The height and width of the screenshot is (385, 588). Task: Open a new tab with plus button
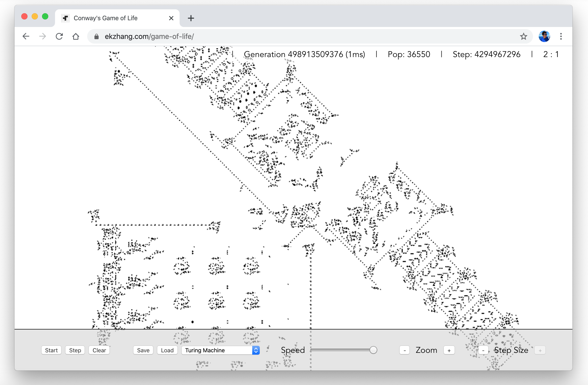(191, 18)
